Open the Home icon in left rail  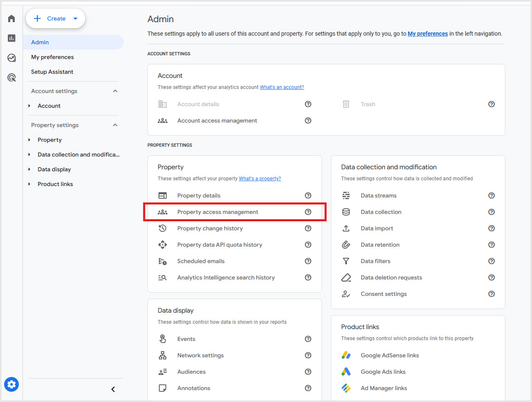click(x=11, y=18)
